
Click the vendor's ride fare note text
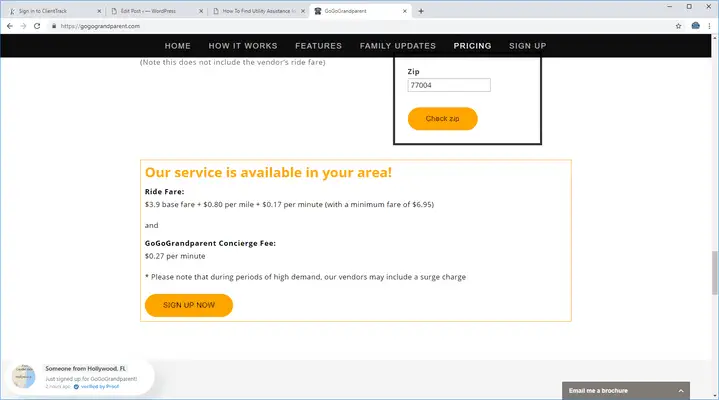click(232, 62)
